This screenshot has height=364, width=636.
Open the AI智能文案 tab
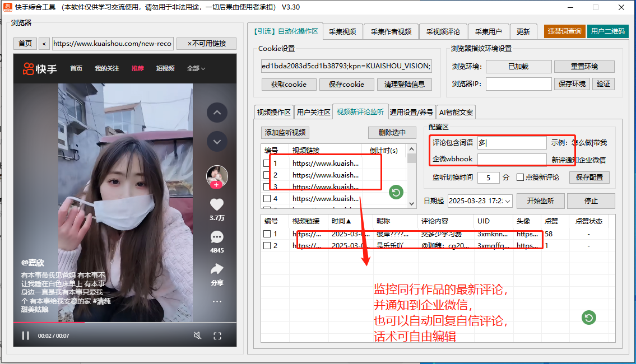coord(456,111)
